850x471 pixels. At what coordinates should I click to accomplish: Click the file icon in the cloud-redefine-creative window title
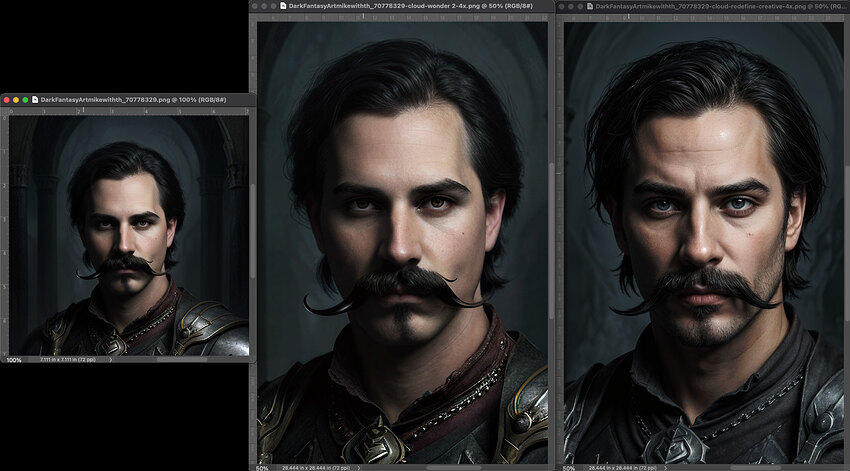590,7
